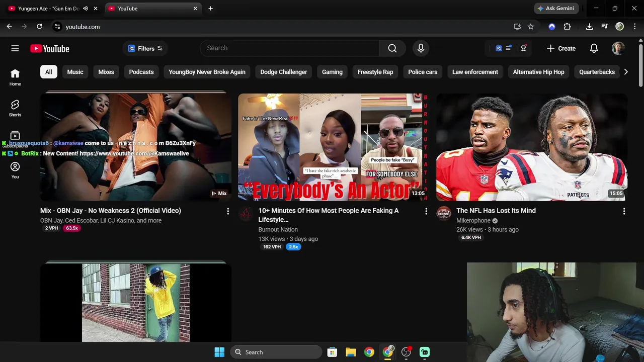Bookmark this page with the star icon
This screenshot has height=362, width=644.
(531, 27)
